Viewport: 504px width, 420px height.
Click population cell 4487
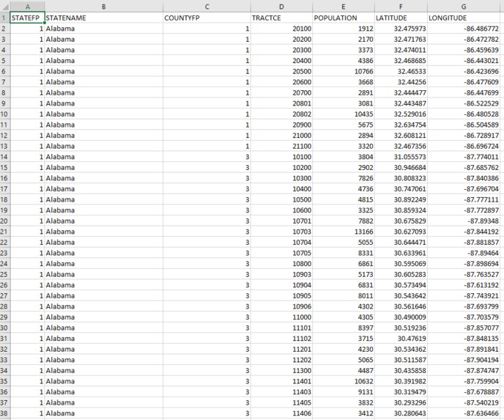coord(344,370)
